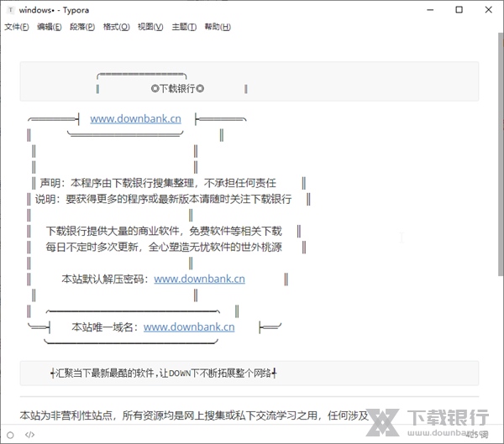This screenshot has height=444, width=504.
Task: Click the top www.downbank.cn link
Action: pos(135,118)
